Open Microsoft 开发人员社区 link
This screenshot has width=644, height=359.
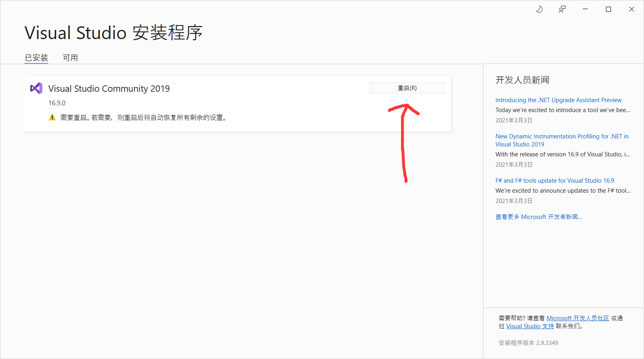[x=578, y=318]
